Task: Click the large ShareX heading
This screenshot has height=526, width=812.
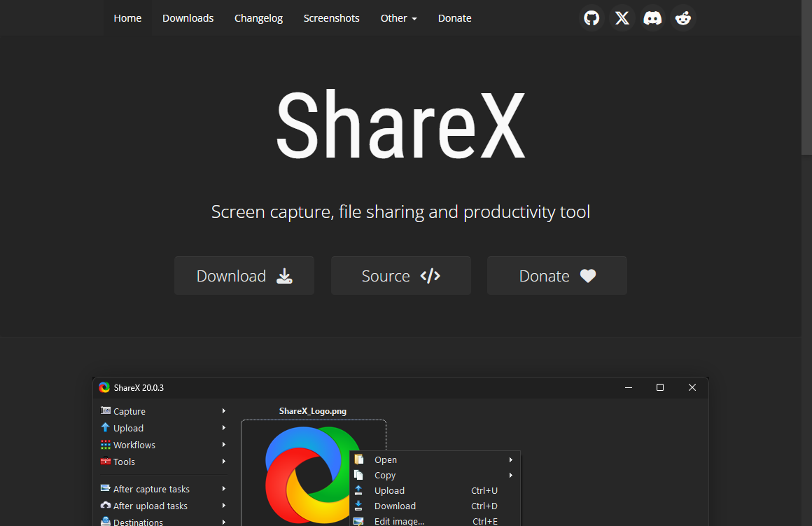Action: point(401,125)
